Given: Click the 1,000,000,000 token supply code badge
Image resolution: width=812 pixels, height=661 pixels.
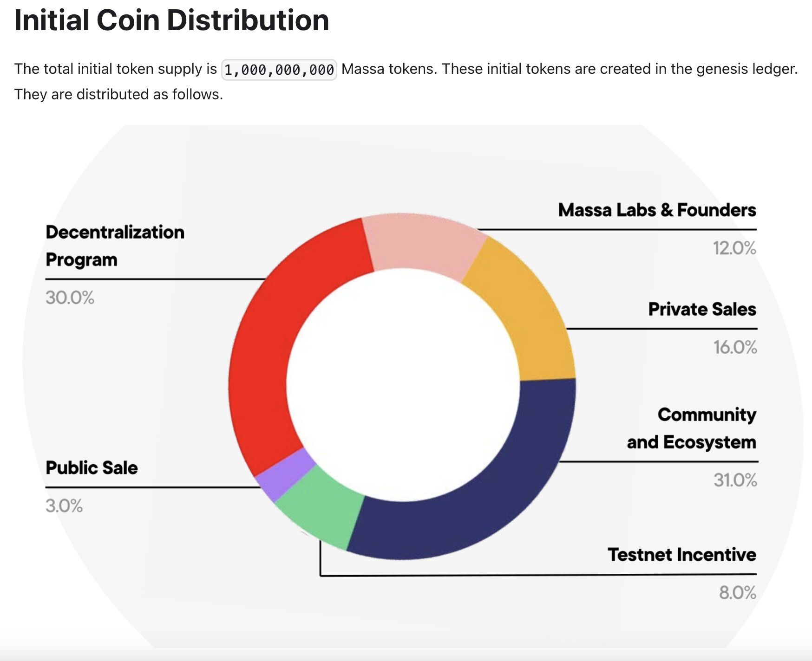Looking at the screenshot, I should pyautogui.click(x=279, y=70).
